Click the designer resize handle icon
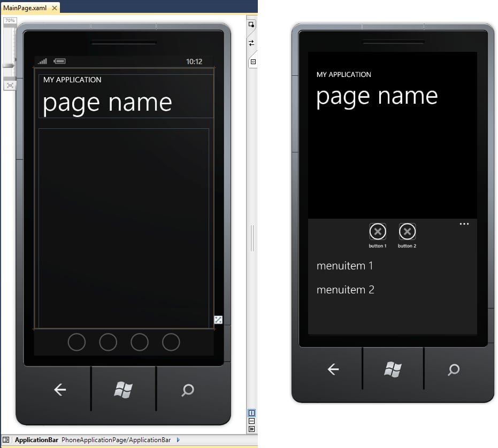The height and width of the screenshot is (448, 498). point(218,320)
